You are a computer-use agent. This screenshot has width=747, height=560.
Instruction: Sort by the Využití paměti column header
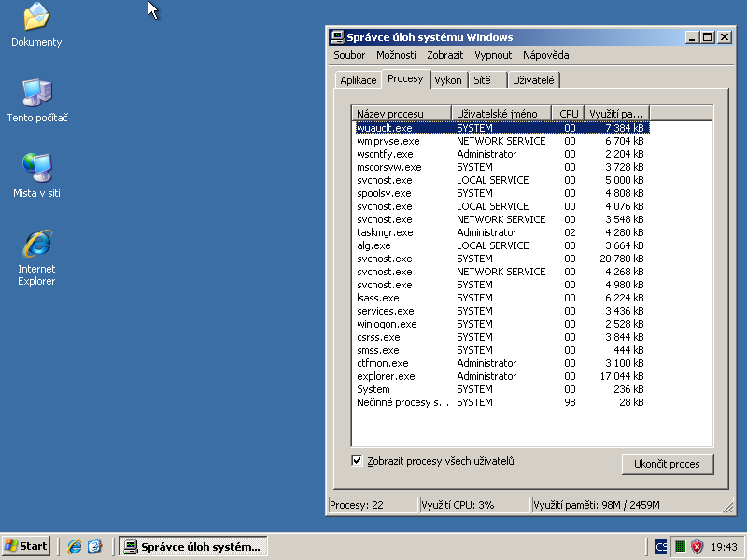click(617, 114)
